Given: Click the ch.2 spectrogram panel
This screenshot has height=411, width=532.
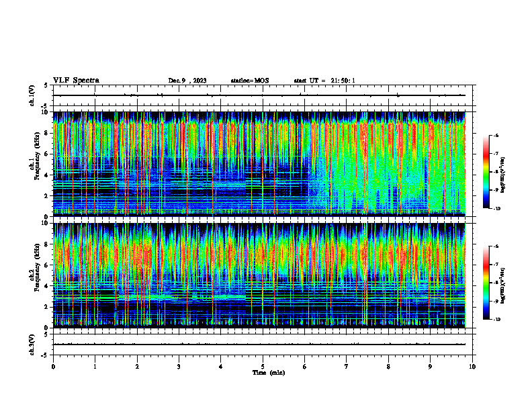Looking at the screenshot, I should (259, 275).
